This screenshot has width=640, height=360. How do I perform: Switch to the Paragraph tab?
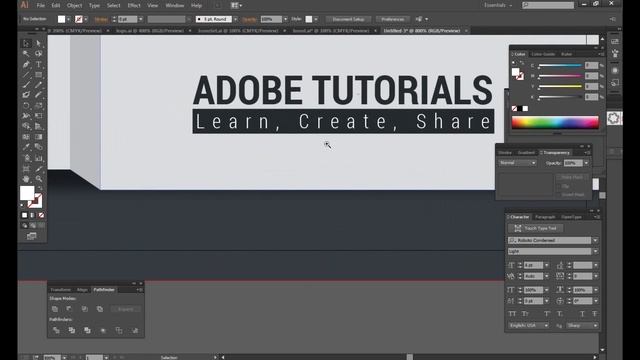pos(545,217)
